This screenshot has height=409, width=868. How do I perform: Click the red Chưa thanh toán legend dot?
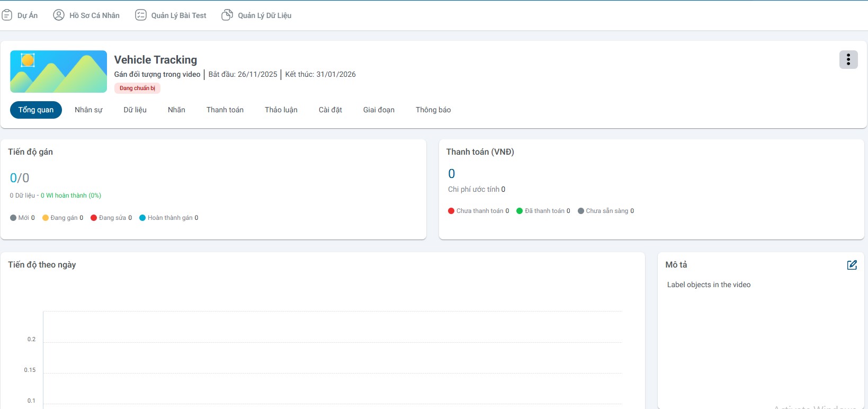[x=451, y=211]
